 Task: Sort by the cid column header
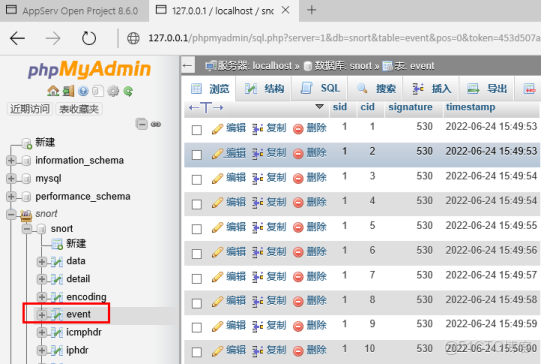coord(367,107)
